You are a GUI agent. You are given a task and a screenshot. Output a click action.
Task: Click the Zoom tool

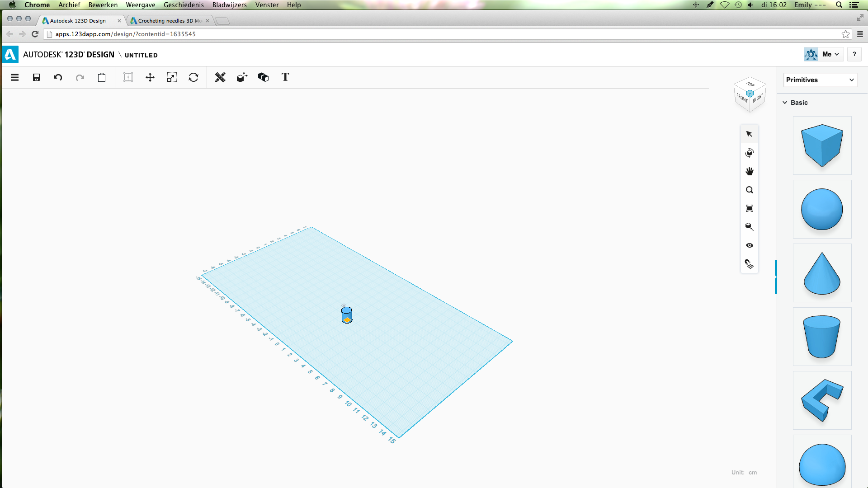coord(750,189)
